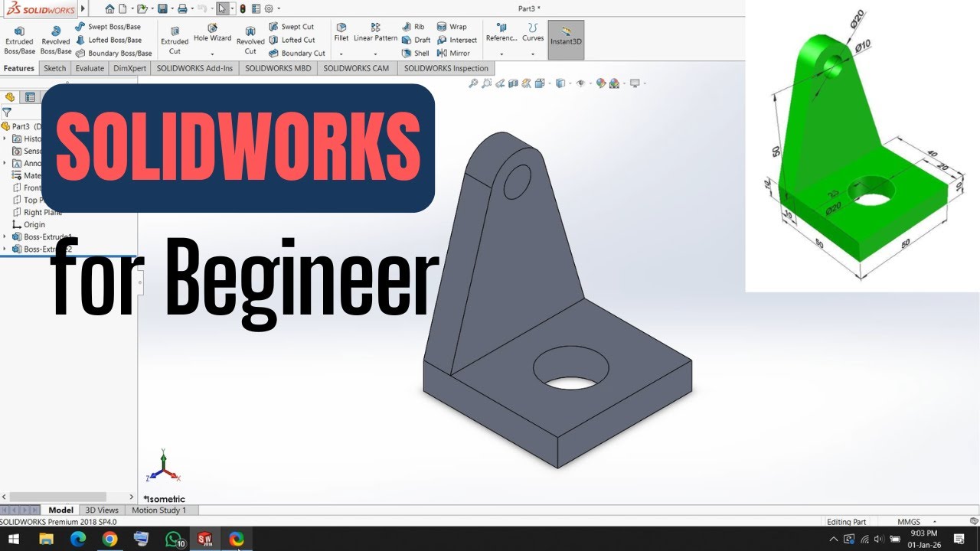Expand Hole Wizard dropdown arrow

click(x=212, y=54)
